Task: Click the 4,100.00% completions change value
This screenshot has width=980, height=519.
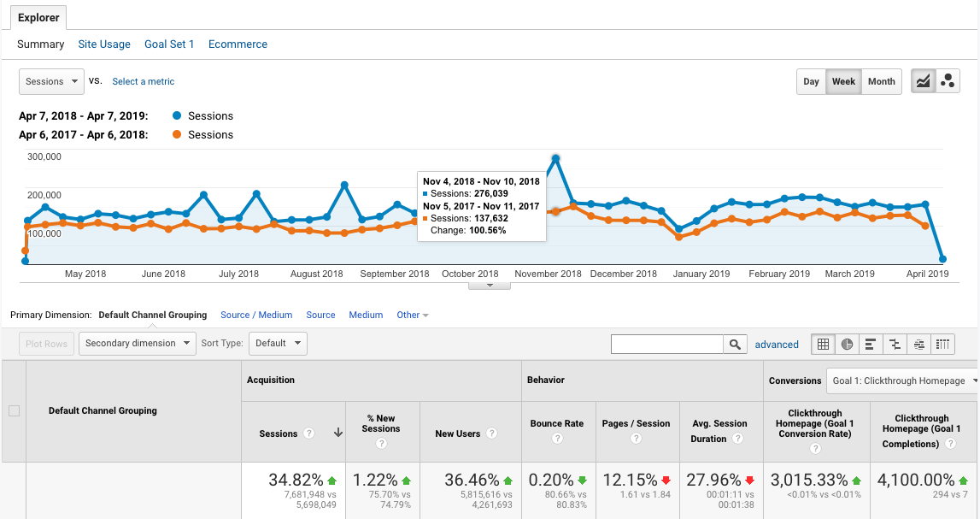Action: point(916,480)
